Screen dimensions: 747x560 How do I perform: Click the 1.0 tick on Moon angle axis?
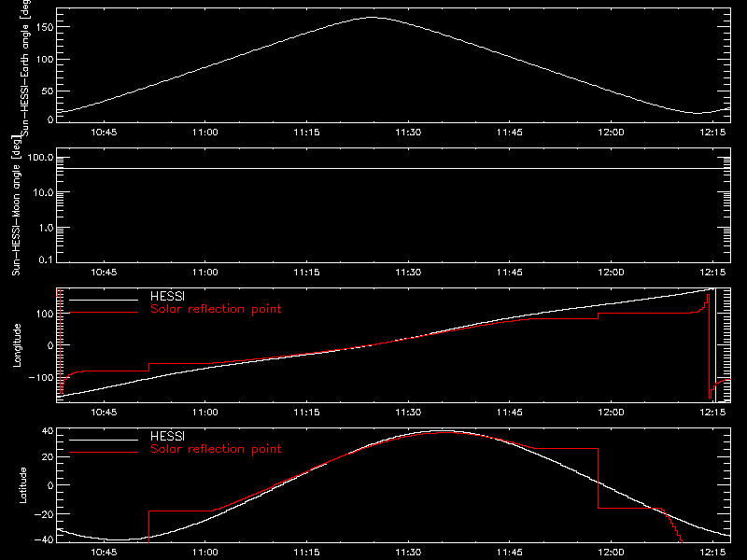click(x=46, y=228)
